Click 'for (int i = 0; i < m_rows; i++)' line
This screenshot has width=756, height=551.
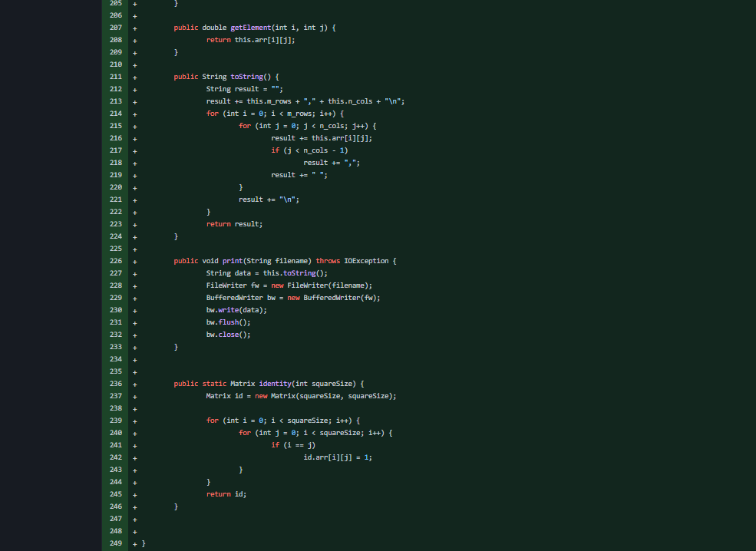pyautogui.click(x=275, y=114)
